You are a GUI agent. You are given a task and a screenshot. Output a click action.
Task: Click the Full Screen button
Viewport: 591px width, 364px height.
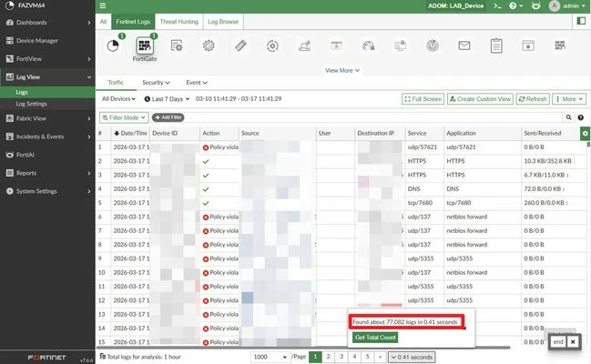pos(423,99)
